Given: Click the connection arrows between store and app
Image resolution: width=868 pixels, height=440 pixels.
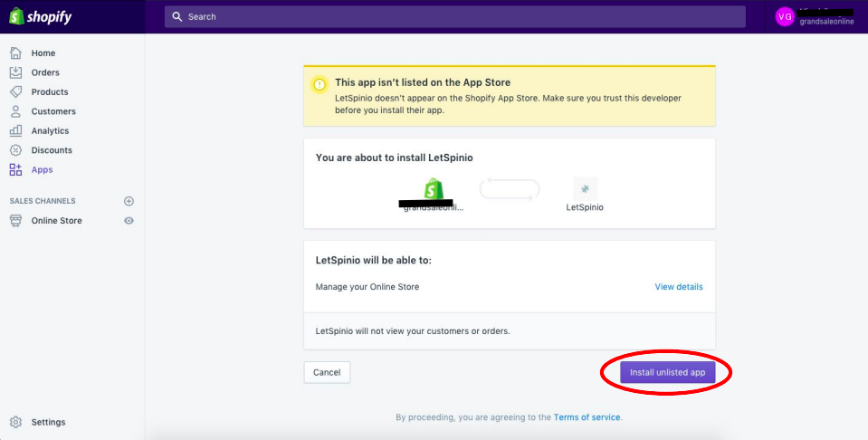Looking at the screenshot, I should click(x=510, y=189).
